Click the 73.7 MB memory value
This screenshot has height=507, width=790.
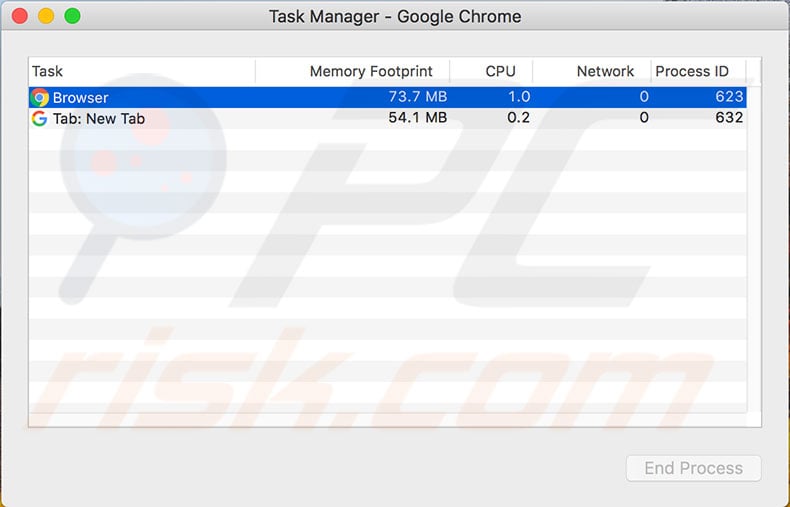[x=418, y=96]
